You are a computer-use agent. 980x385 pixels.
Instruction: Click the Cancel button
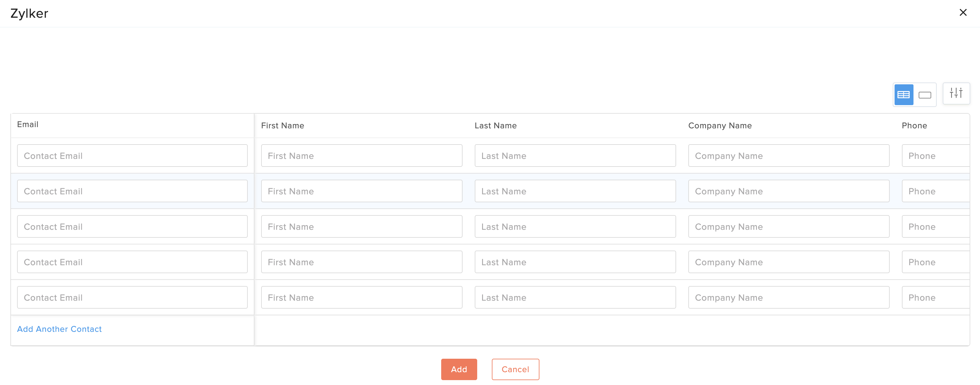click(515, 369)
